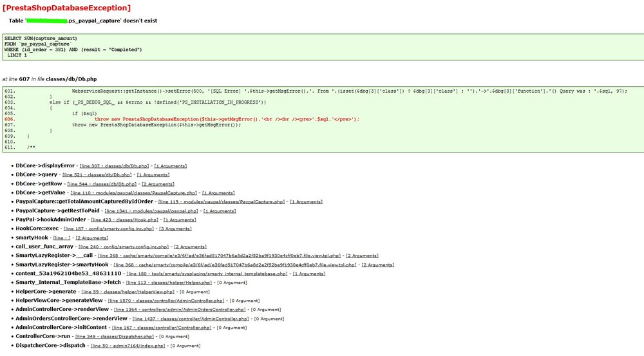
Task: Show the 2 Arguments of smartyHook row
Action: (92, 238)
